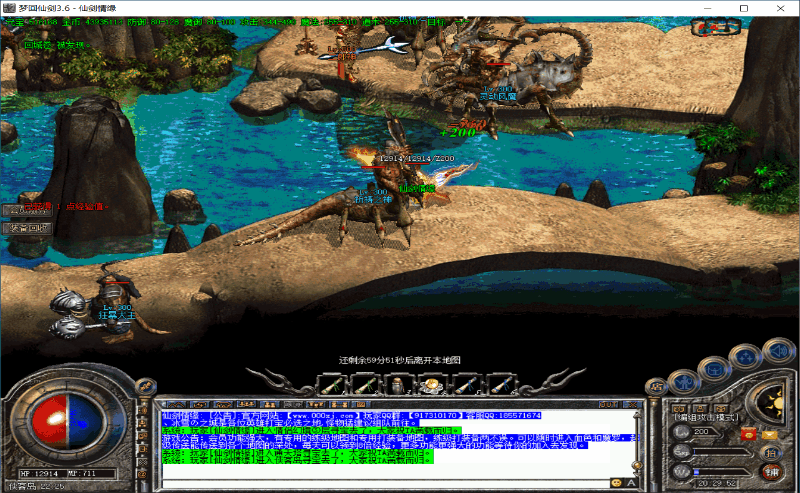800x493 pixels.
Task: Click the 装备回收 equipment recycle button
Action: 26,228
